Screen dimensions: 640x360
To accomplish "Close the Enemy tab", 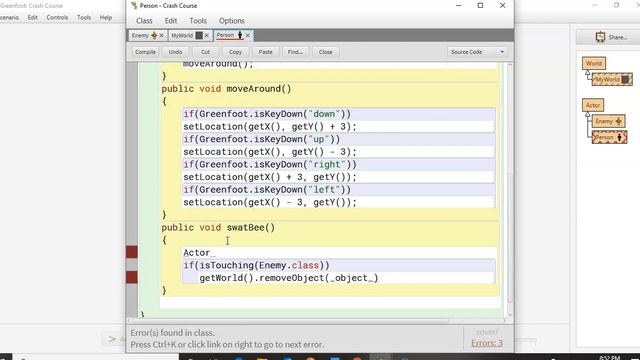I will click(162, 36).
